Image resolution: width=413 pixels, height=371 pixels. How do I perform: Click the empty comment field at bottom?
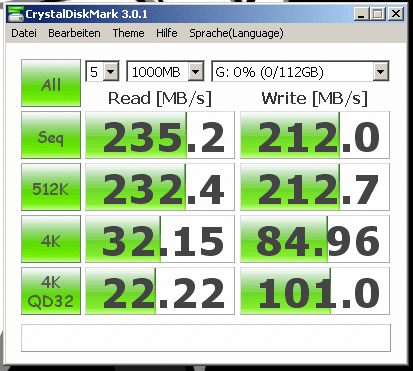coord(206,338)
